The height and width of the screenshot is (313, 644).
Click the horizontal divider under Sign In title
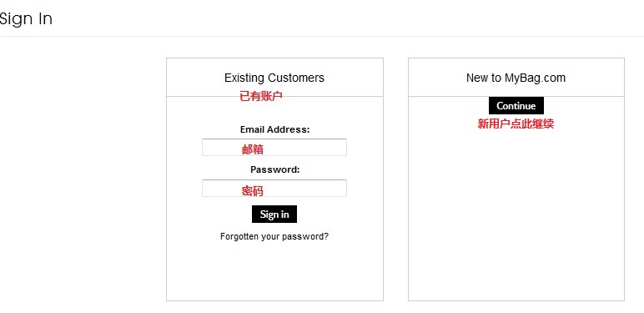coord(322,36)
